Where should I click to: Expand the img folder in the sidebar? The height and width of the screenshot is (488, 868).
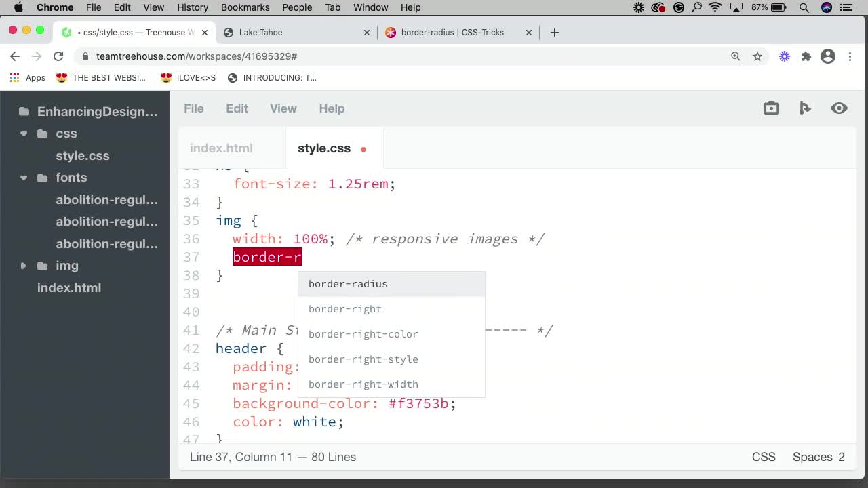[x=24, y=266]
